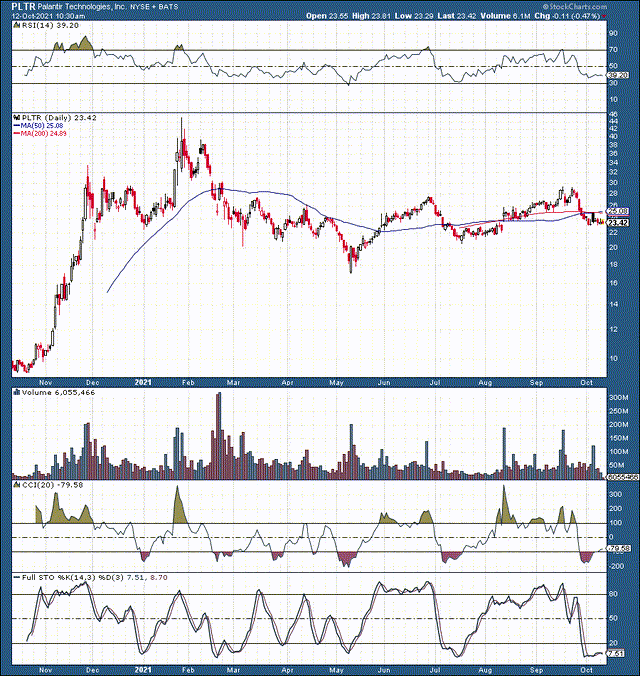Click the 70 RSI axis label
This screenshot has height=676, width=640.
pyautogui.click(x=613, y=50)
